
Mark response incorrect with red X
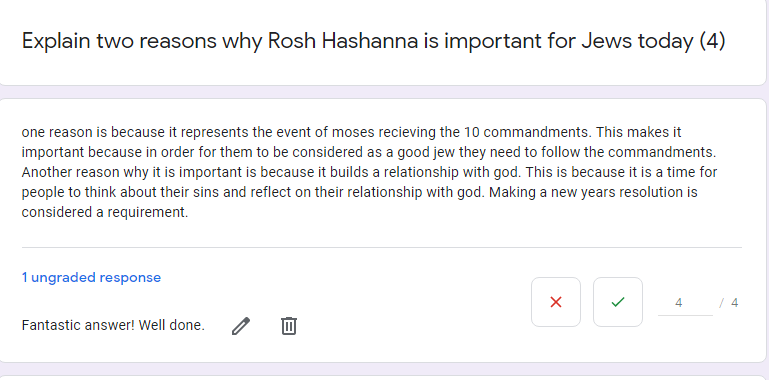pyautogui.click(x=556, y=302)
